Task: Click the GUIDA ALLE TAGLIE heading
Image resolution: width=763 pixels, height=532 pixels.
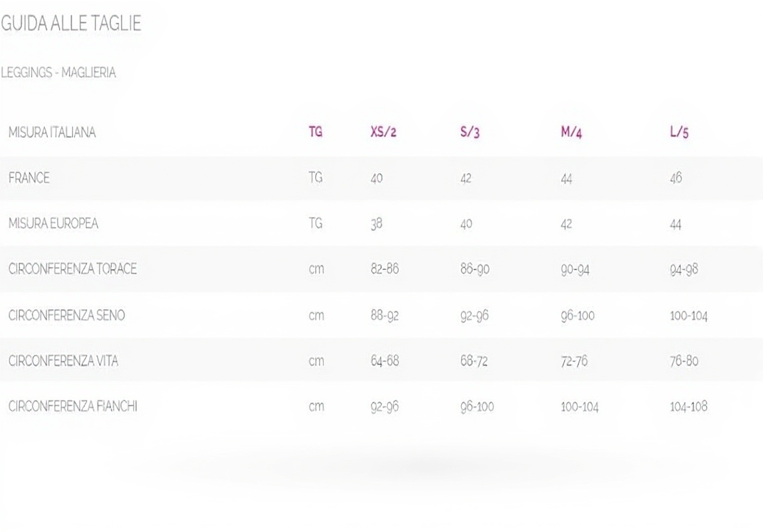Action: pyautogui.click(x=71, y=24)
